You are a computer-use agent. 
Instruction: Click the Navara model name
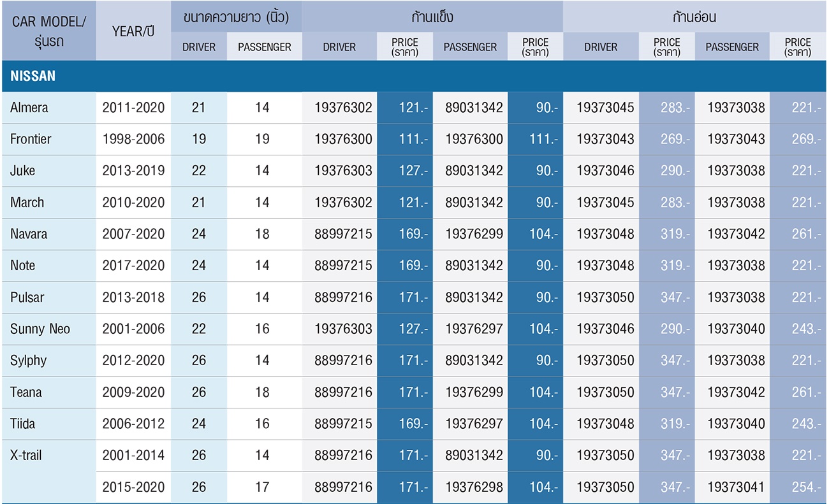[x=29, y=234]
